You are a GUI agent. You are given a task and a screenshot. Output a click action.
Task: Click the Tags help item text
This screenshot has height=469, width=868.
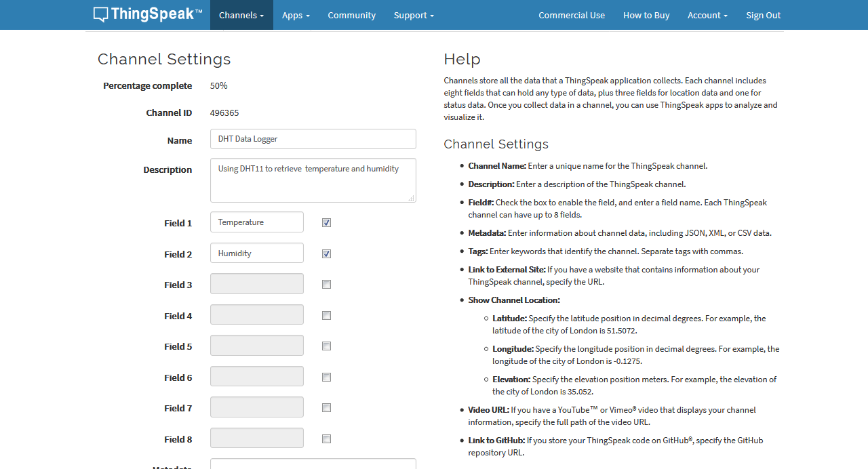(x=606, y=251)
